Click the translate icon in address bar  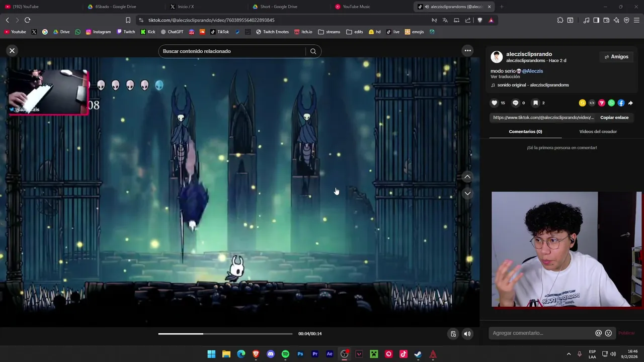(445, 20)
